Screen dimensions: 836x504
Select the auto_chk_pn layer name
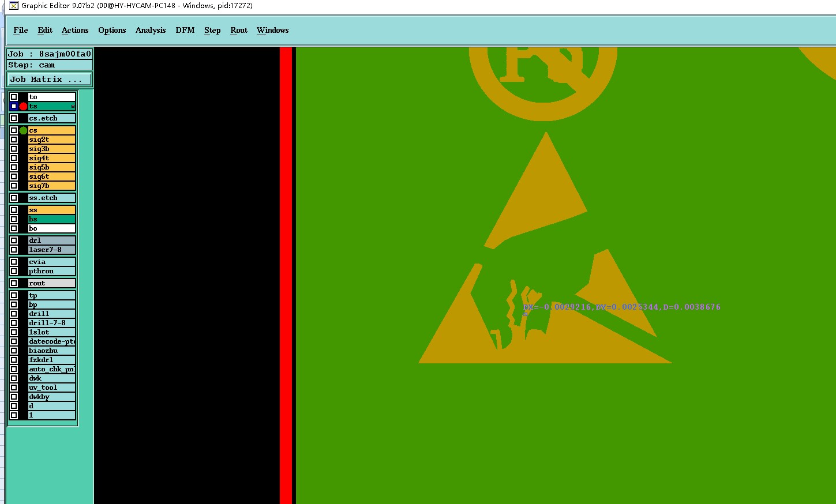[52, 369]
